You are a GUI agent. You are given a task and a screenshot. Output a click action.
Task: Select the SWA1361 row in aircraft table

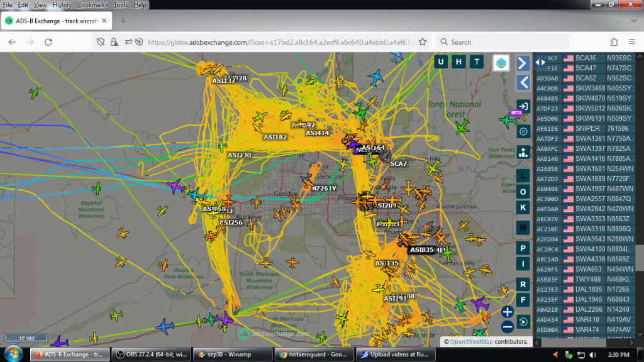tap(586, 138)
